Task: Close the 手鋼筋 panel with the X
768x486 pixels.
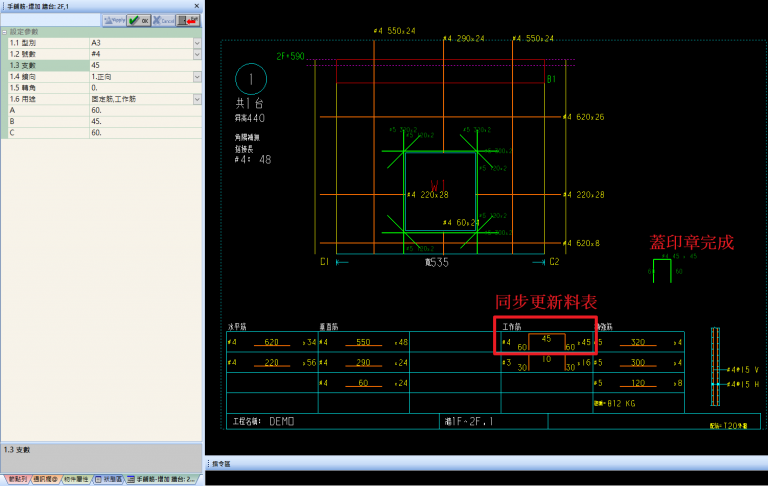Action: pos(196,6)
